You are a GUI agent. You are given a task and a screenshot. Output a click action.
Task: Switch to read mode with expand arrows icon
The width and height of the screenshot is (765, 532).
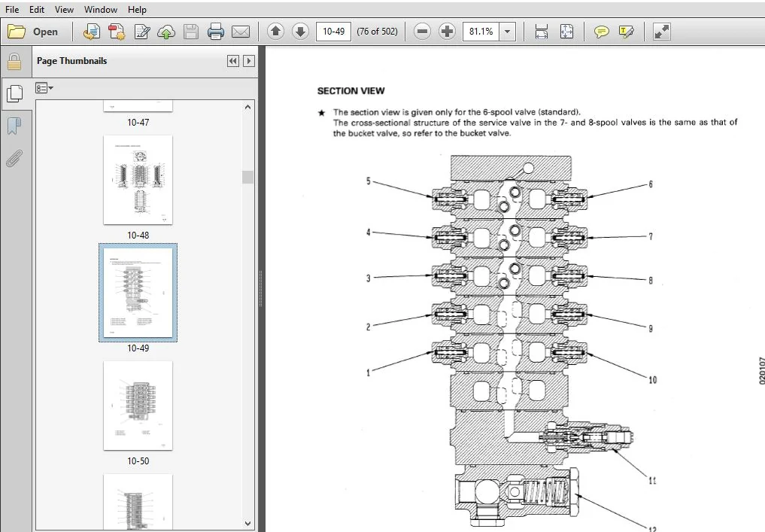coord(661,32)
